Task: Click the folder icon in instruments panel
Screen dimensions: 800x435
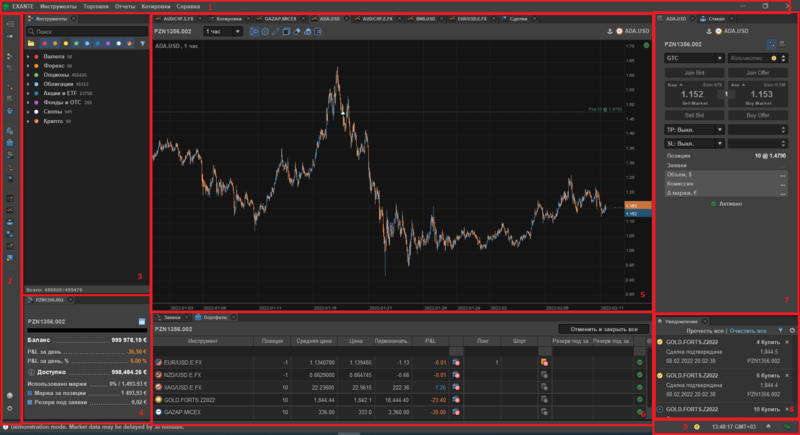Action: [x=31, y=44]
